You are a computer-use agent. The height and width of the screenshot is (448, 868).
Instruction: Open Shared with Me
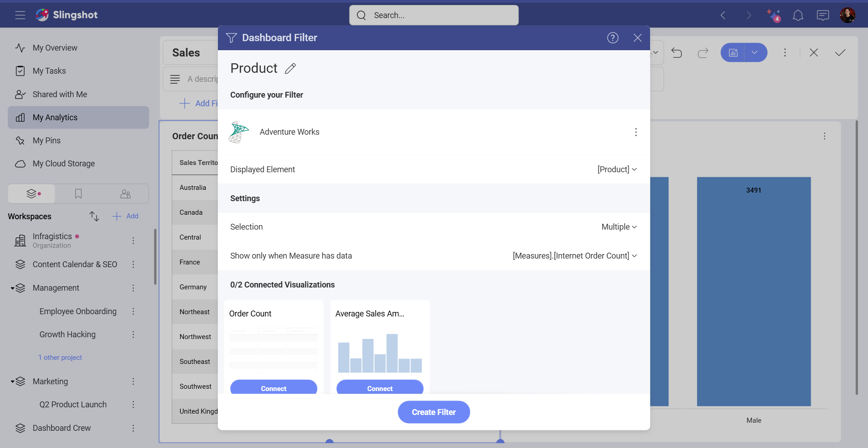(x=78, y=94)
